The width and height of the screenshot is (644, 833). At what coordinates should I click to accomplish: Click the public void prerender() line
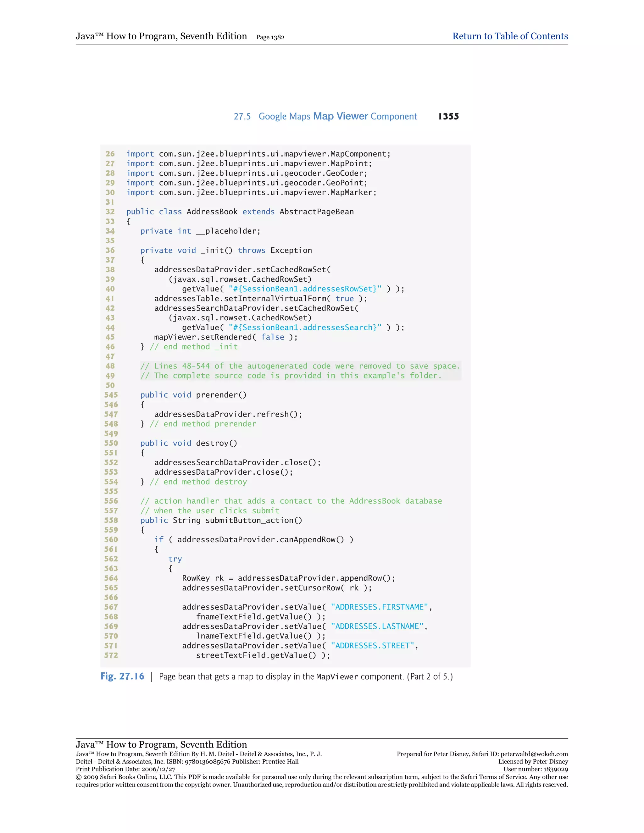[193, 395]
